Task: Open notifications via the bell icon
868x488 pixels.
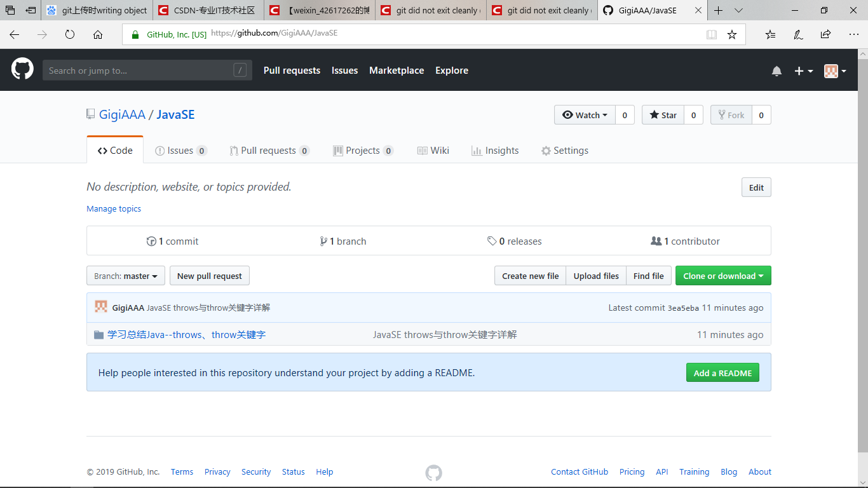Action: (776, 71)
